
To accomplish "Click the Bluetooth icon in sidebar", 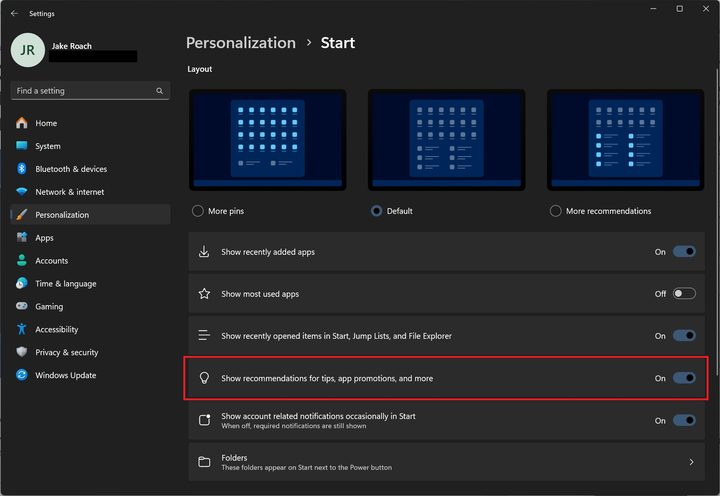I will [x=22, y=169].
